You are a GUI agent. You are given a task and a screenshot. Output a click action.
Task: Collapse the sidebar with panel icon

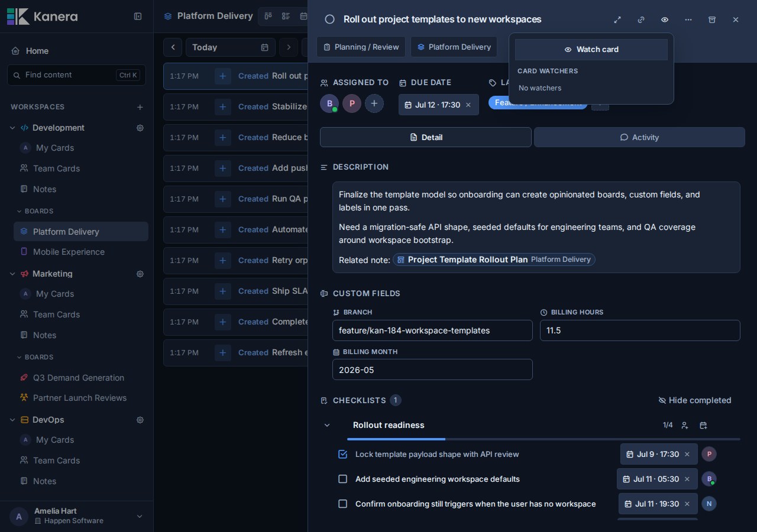(138, 17)
